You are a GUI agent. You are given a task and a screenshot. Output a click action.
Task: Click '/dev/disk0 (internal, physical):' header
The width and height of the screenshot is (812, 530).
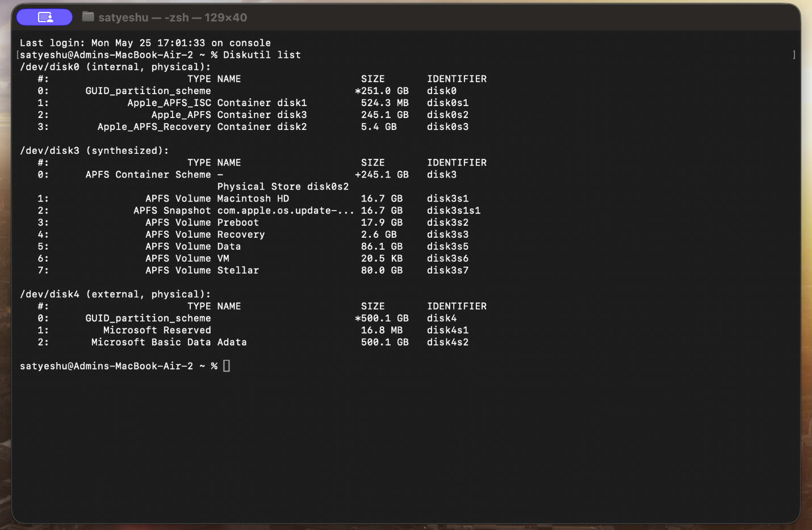pyautogui.click(x=115, y=66)
